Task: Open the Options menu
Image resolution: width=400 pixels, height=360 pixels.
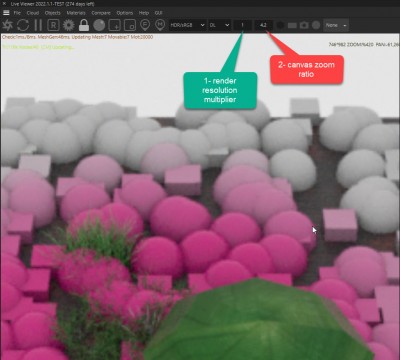Action: pyautogui.click(x=125, y=13)
